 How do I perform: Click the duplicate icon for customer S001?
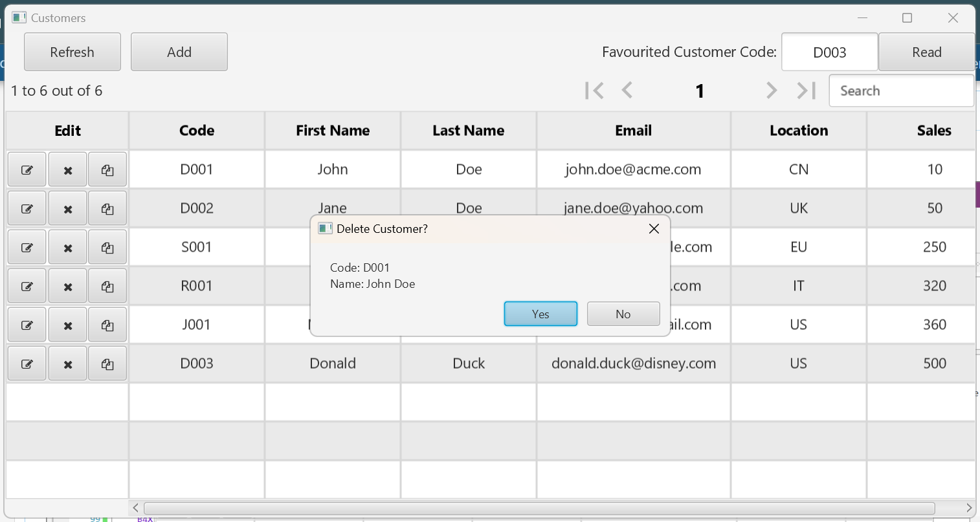coord(107,248)
